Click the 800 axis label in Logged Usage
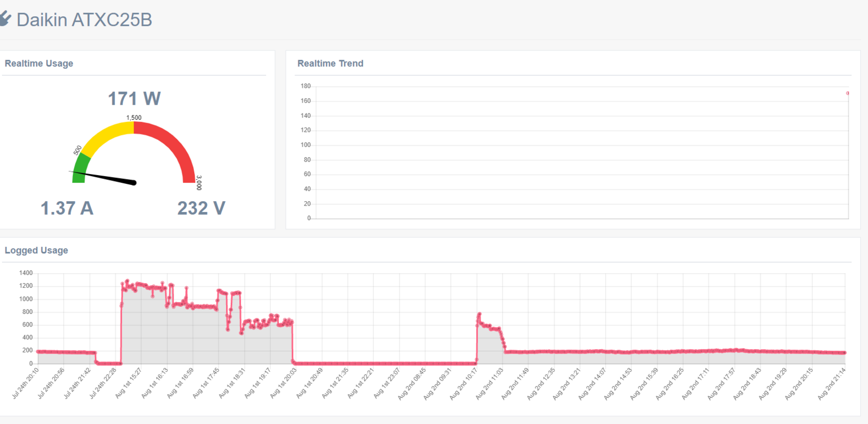This screenshot has height=424, width=868. click(27, 312)
